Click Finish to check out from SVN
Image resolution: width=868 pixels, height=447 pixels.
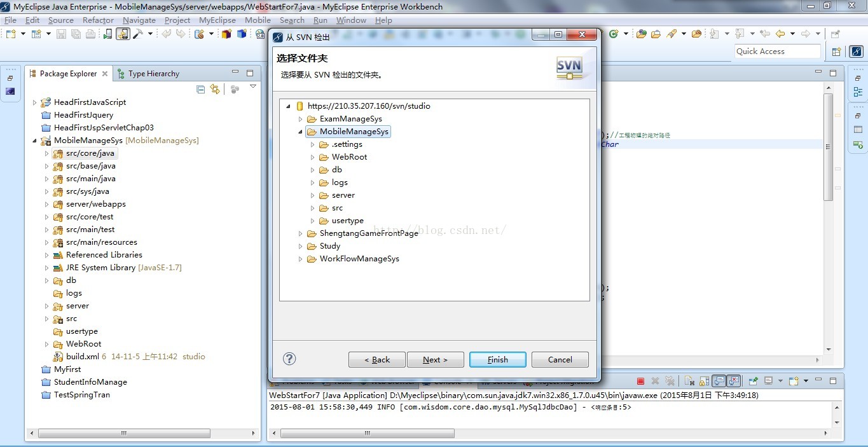pos(498,359)
